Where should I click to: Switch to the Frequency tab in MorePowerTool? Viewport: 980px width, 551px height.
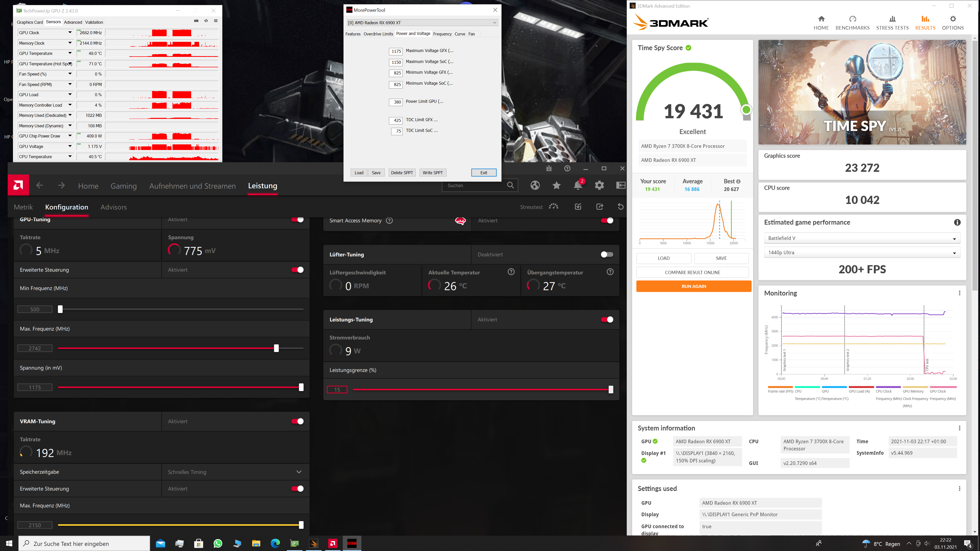coord(442,34)
